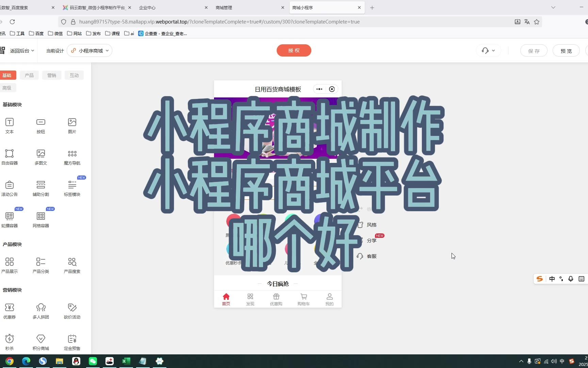Open a new browser tab
Screen dimensions: 588x368
coord(372,7)
